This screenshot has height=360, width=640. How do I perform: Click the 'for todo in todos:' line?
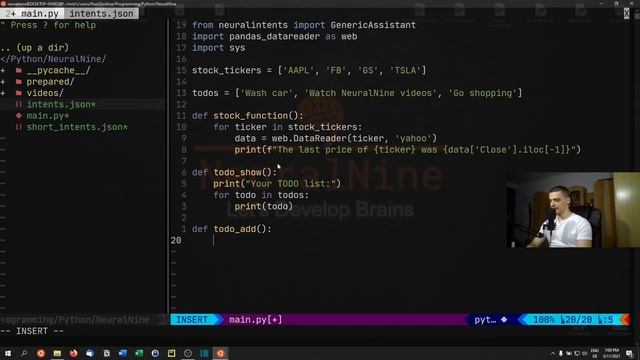tap(261, 195)
